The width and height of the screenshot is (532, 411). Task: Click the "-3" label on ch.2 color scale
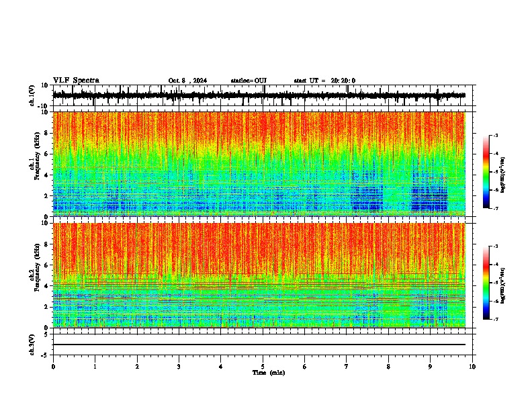(x=496, y=246)
